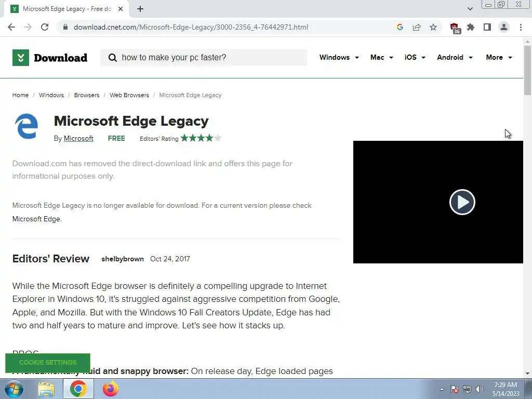This screenshot has height=399, width=532.
Task: Click the Microsoft Edge Legacy browser tab
Action: (x=67, y=9)
